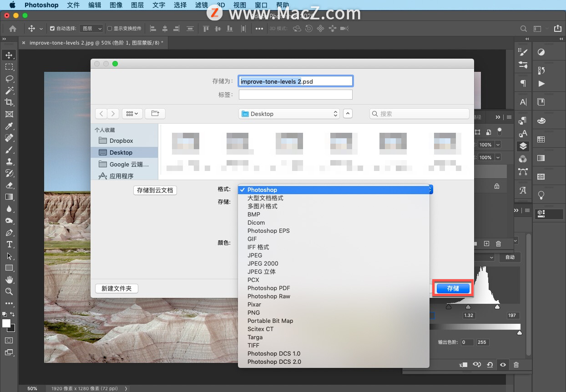Toggle layer visibility eye in Properties panel
566x392 pixels.
pos(503,365)
